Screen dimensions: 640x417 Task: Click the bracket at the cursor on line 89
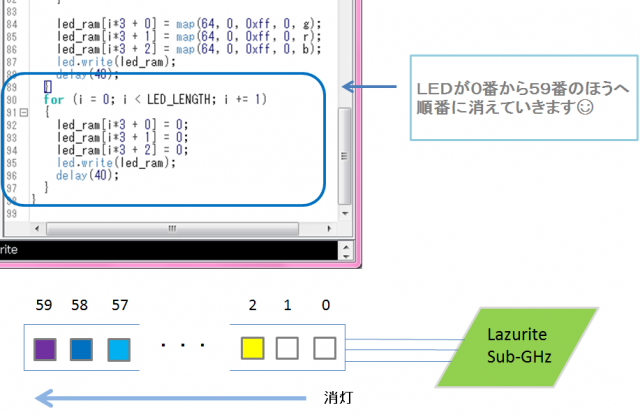[x=47, y=87]
